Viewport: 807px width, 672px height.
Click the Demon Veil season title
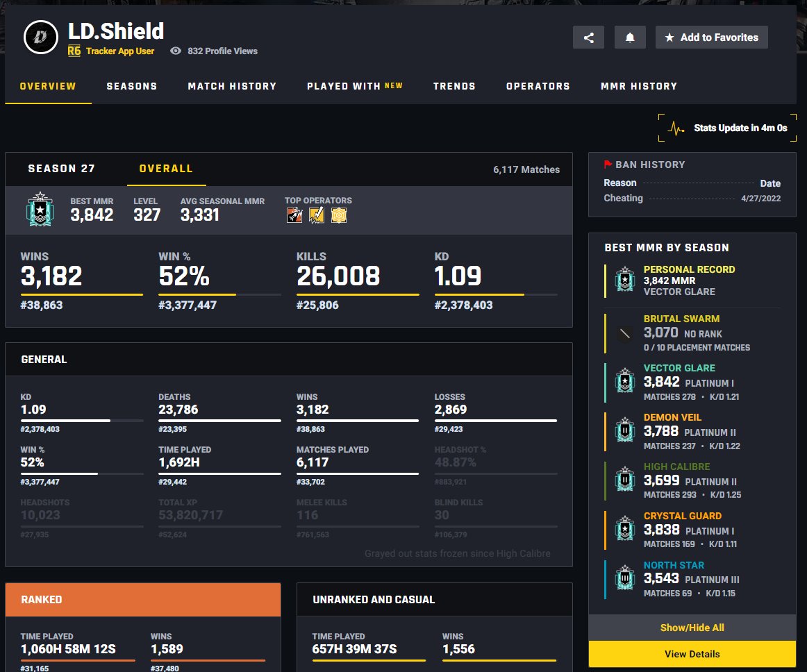click(x=673, y=417)
